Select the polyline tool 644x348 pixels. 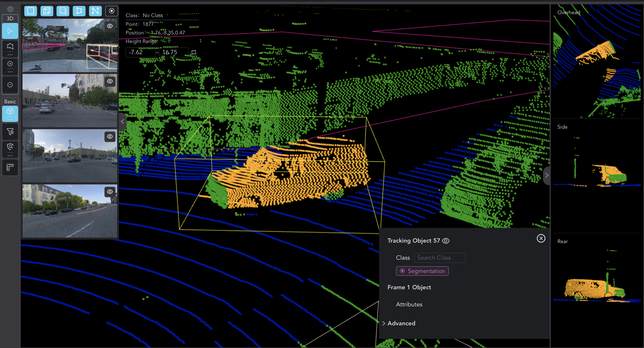click(x=95, y=11)
